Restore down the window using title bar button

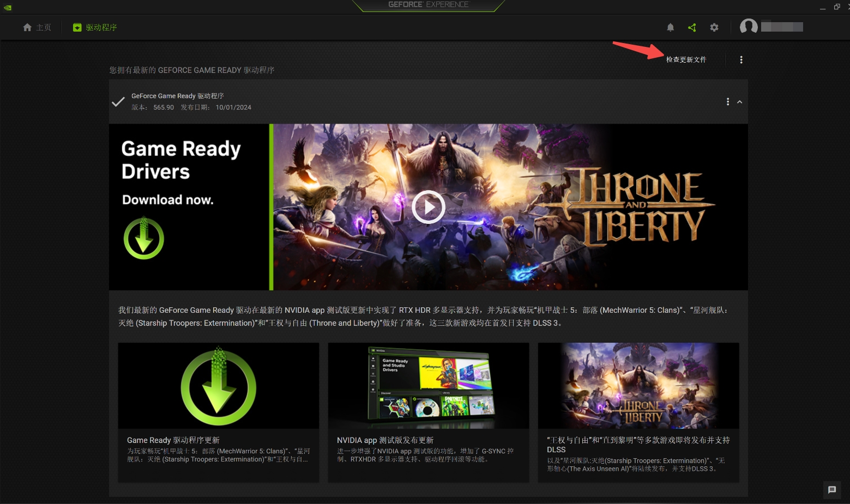[837, 7]
